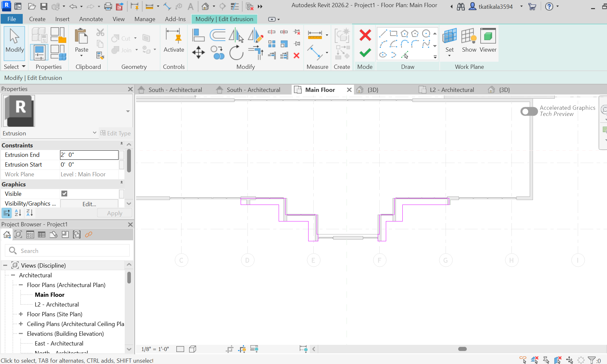Select the Copy tool
Screen dimensions: 607x364
[217, 53]
